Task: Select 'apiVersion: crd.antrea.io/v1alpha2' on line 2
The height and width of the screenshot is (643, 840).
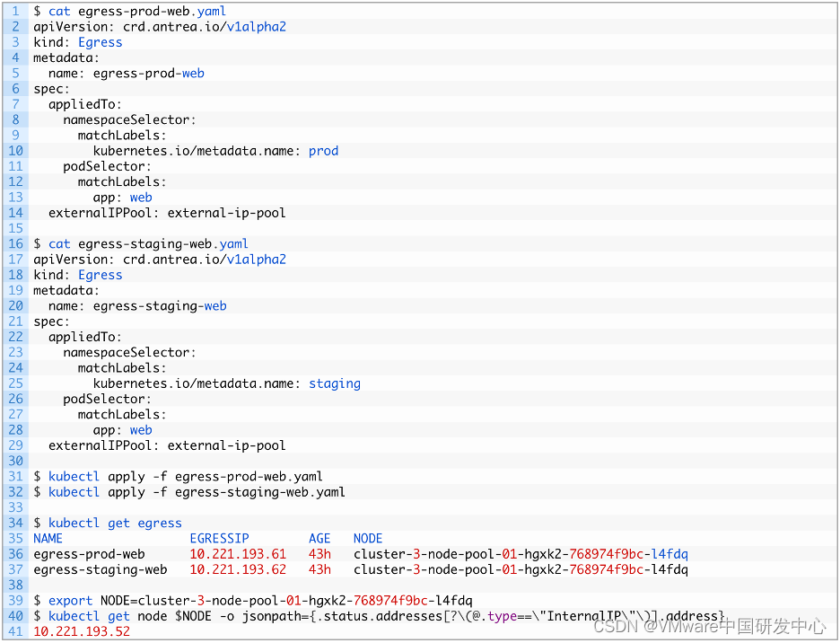Action: (160, 27)
